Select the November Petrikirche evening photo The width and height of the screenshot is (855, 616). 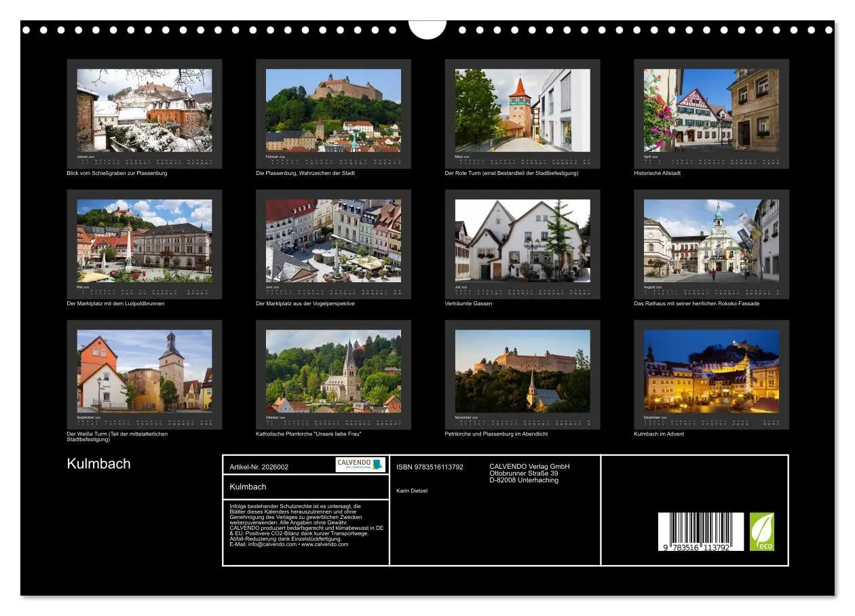(x=522, y=371)
